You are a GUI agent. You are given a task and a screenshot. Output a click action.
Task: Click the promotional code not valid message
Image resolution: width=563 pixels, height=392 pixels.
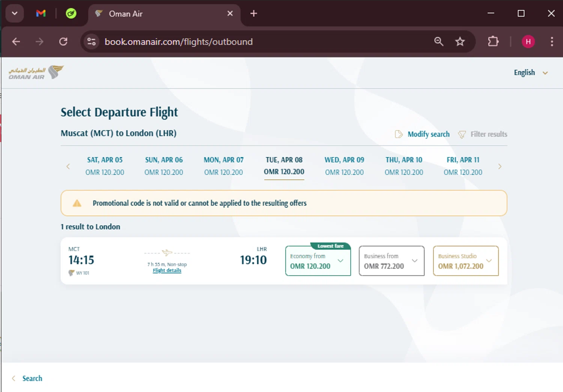click(x=200, y=203)
